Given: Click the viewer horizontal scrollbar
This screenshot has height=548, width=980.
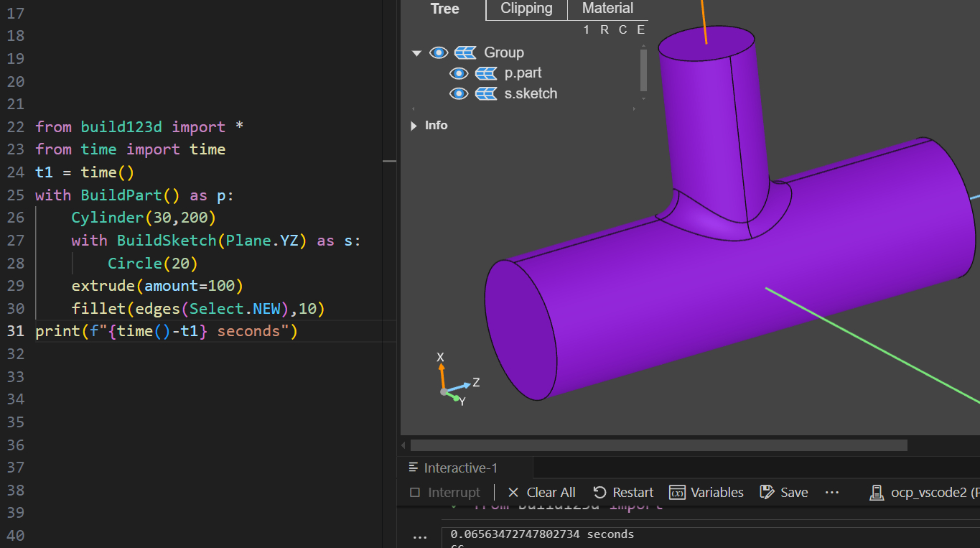Looking at the screenshot, I should pyautogui.click(x=658, y=445).
